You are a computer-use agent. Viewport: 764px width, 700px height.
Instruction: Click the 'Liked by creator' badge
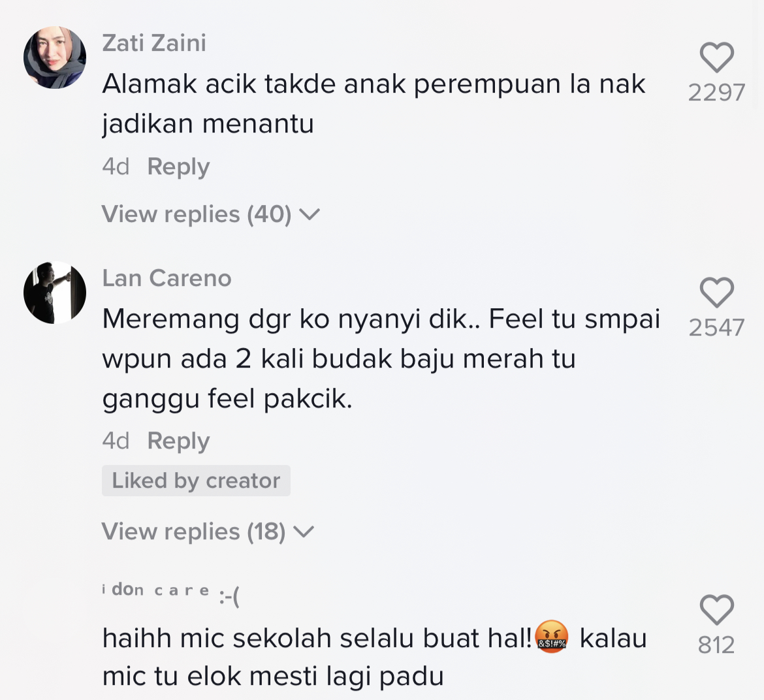click(196, 481)
